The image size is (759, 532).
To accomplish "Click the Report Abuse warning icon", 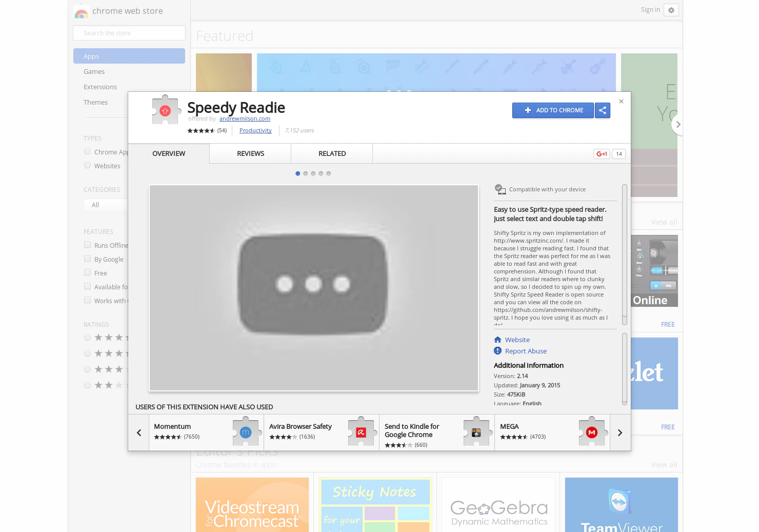I will pos(497,351).
